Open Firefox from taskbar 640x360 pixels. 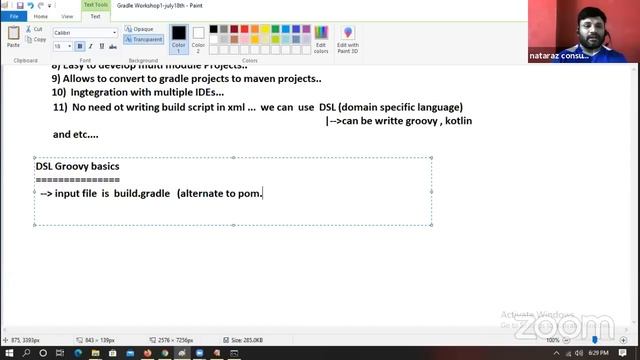click(x=147, y=353)
